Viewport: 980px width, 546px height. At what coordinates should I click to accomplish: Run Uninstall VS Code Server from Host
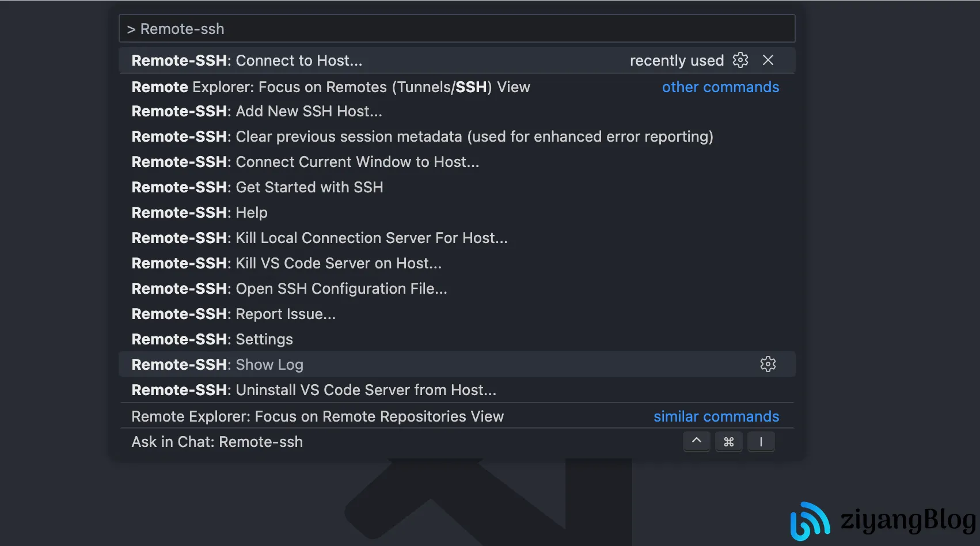tap(314, 390)
